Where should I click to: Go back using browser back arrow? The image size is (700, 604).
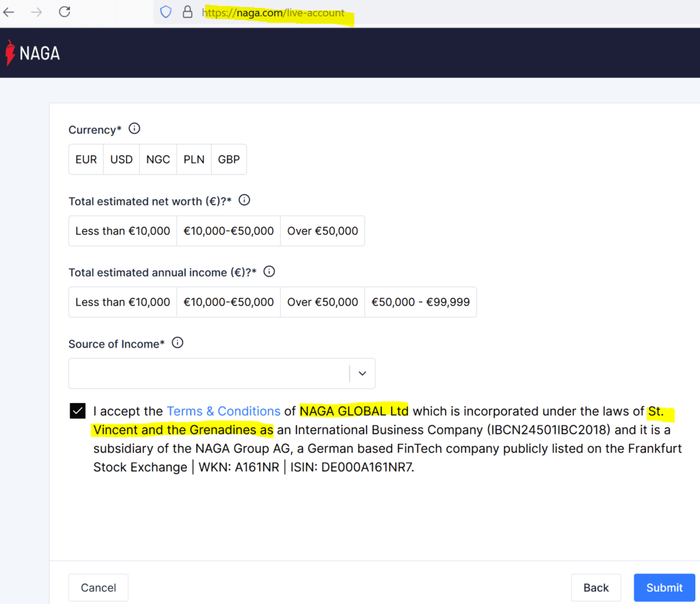[9, 12]
